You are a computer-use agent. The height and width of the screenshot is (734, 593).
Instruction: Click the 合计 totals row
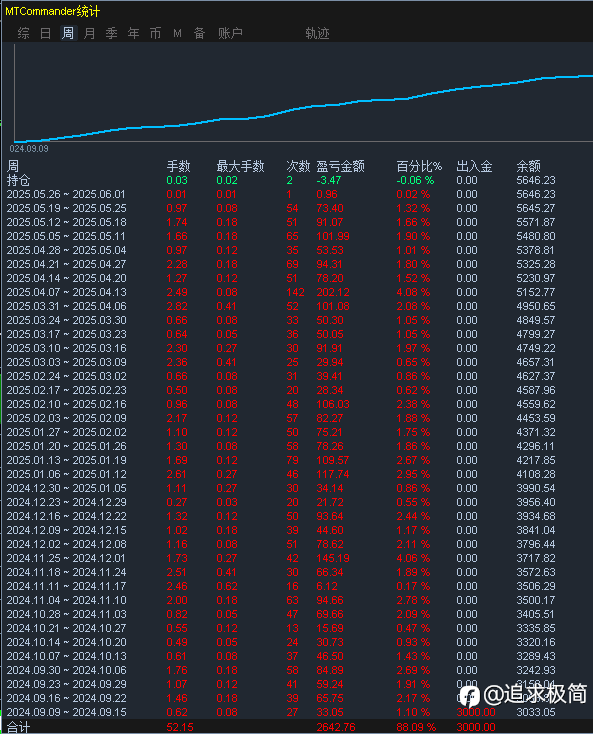point(297,727)
